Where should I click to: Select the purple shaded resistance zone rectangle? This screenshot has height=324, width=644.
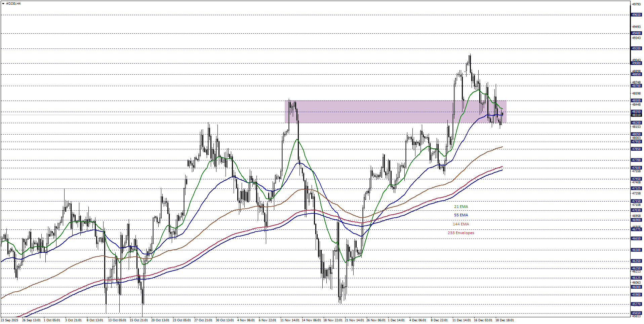click(395, 111)
